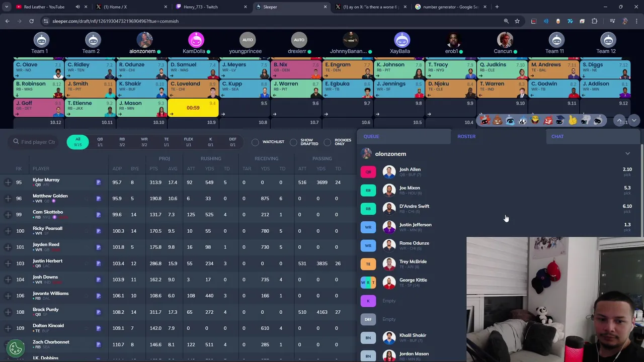Viewport: 644px width, 362px height.
Task: Add Kyler Murray to queue with plus icon
Action: pyautogui.click(x=8, y=183)
